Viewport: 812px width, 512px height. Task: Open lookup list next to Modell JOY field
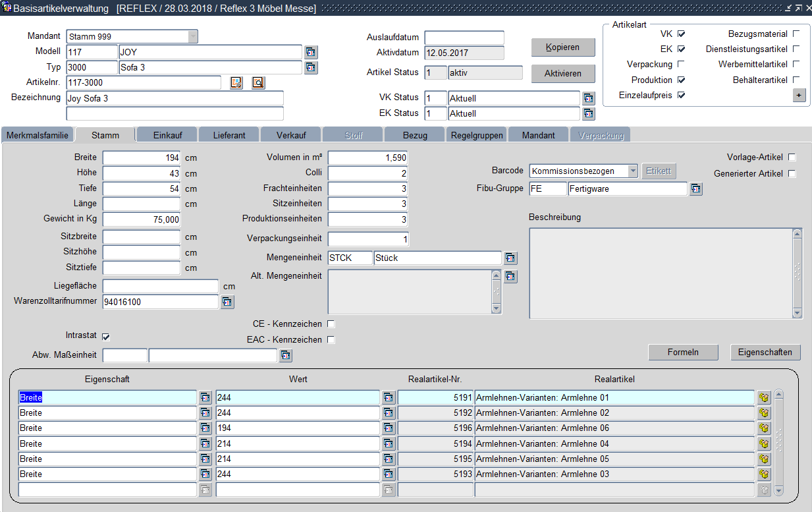pos(311,52)
